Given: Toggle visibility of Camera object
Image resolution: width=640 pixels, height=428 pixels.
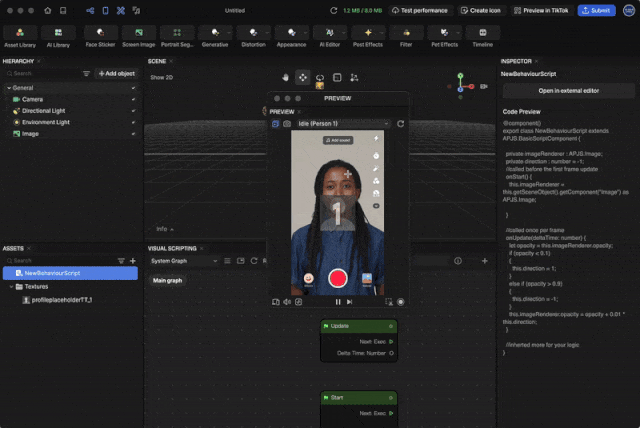Looking at the screenshot, I should (x=133, y=100).
